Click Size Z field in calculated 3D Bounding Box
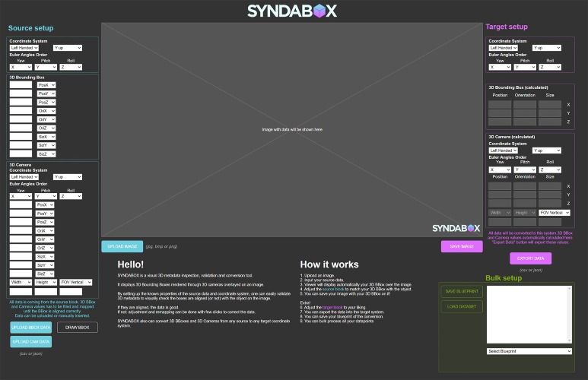The height and width of the screenshot is (380, 588). (x=550, y=122)
